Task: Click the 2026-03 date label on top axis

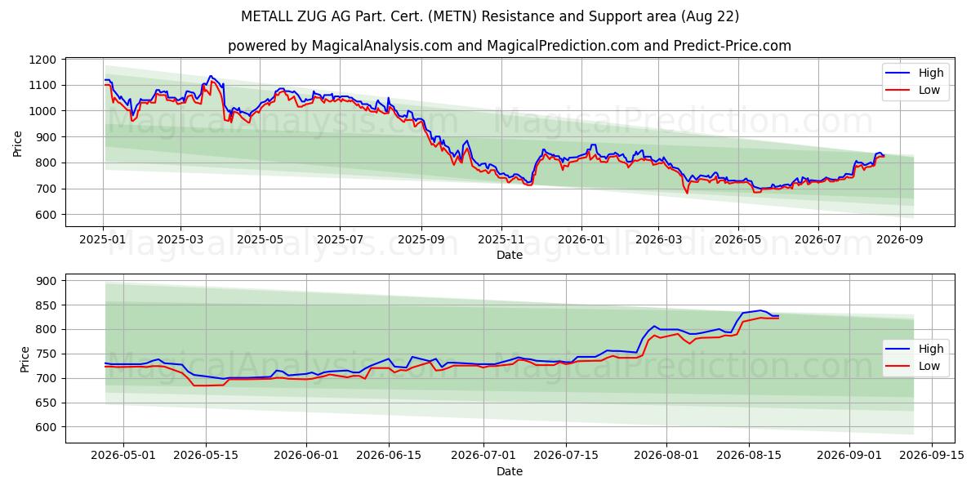Action: [659, 241]
